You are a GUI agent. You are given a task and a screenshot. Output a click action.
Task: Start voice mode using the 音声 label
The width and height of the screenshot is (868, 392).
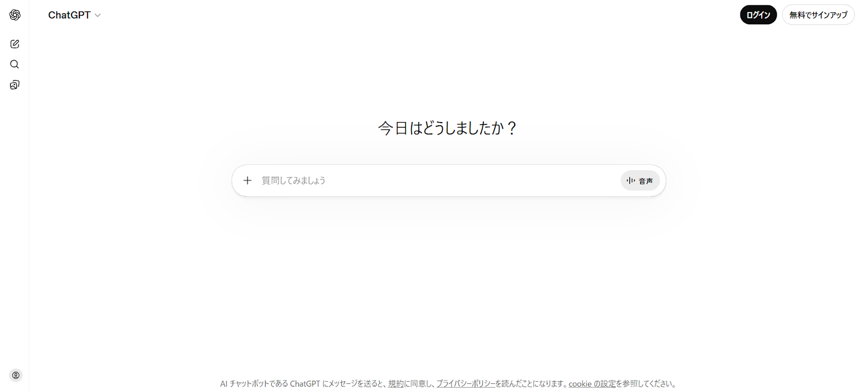646,181
